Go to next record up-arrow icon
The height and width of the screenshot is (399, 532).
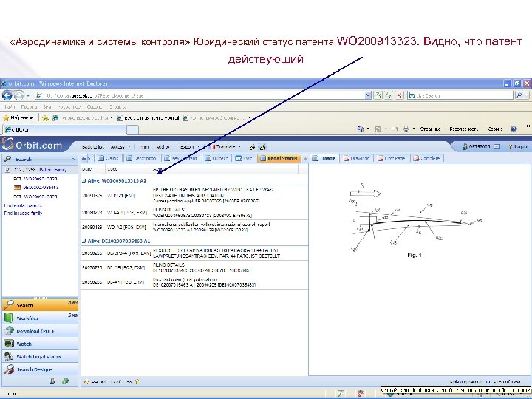[x=137, y=382]
